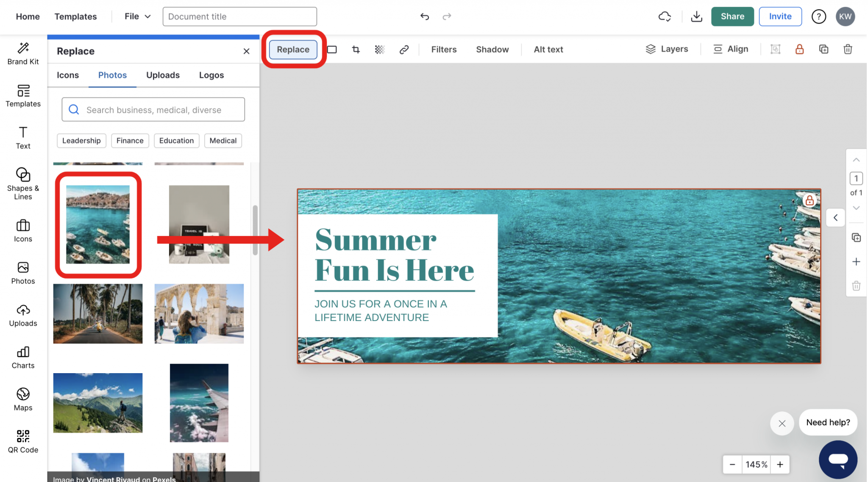Viewport: 868px width, 482px height.
Task: Expand the previous page chevron
Action: (856, 160)
